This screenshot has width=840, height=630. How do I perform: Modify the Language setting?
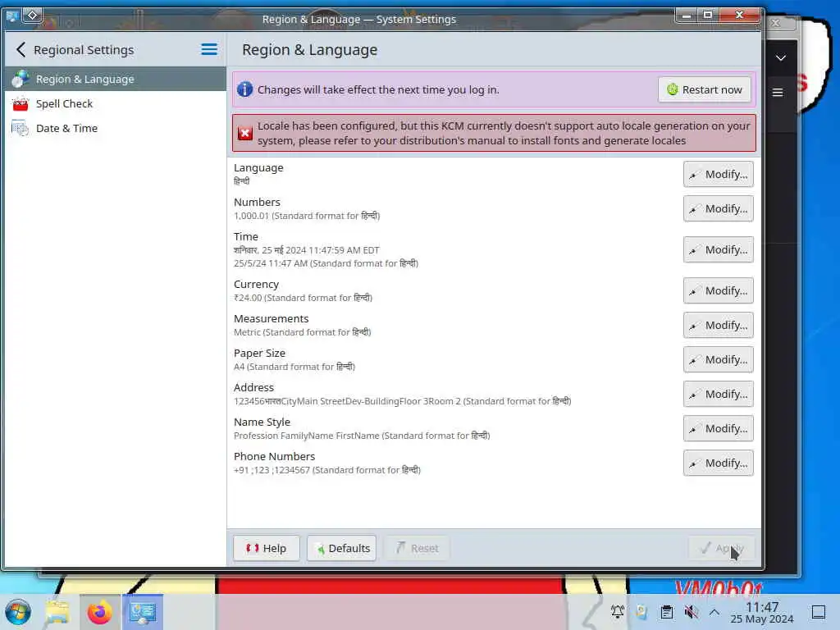pyautogui.click(x=718, y=174)
